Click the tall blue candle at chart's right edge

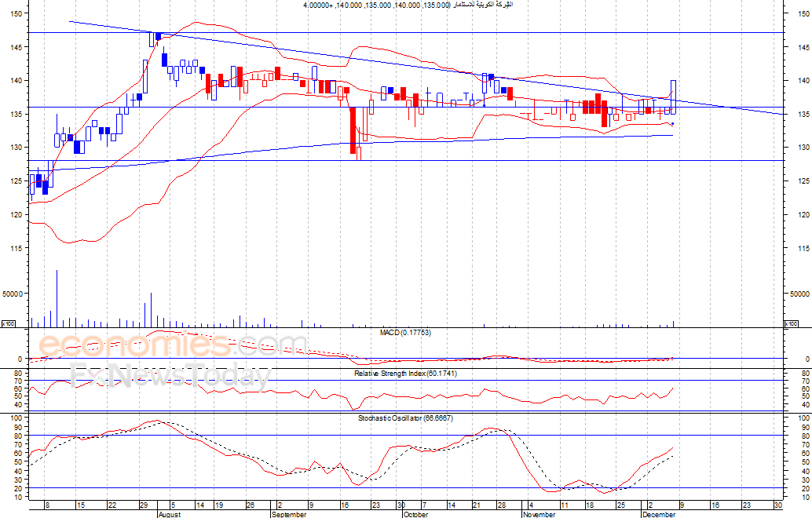673,97
